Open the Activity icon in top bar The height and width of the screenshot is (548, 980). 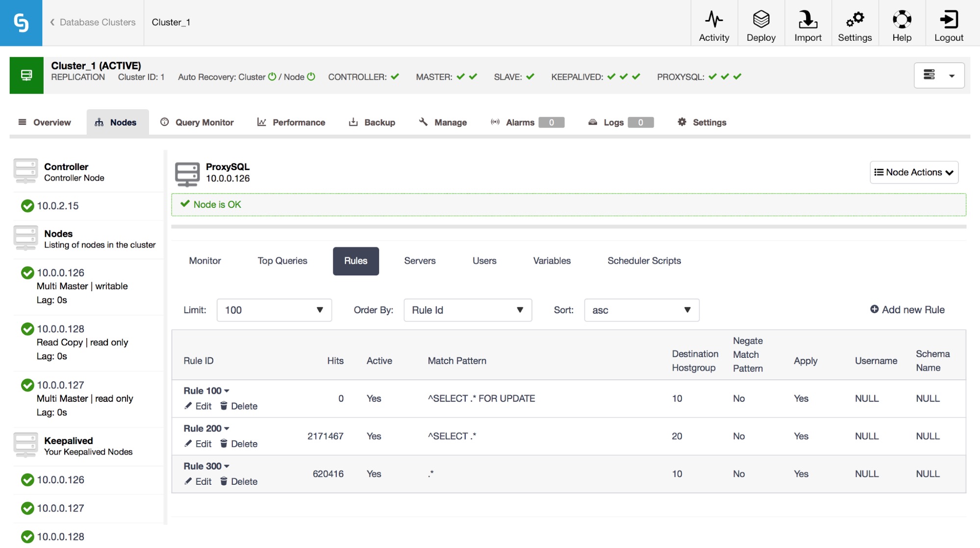[714, 25]
